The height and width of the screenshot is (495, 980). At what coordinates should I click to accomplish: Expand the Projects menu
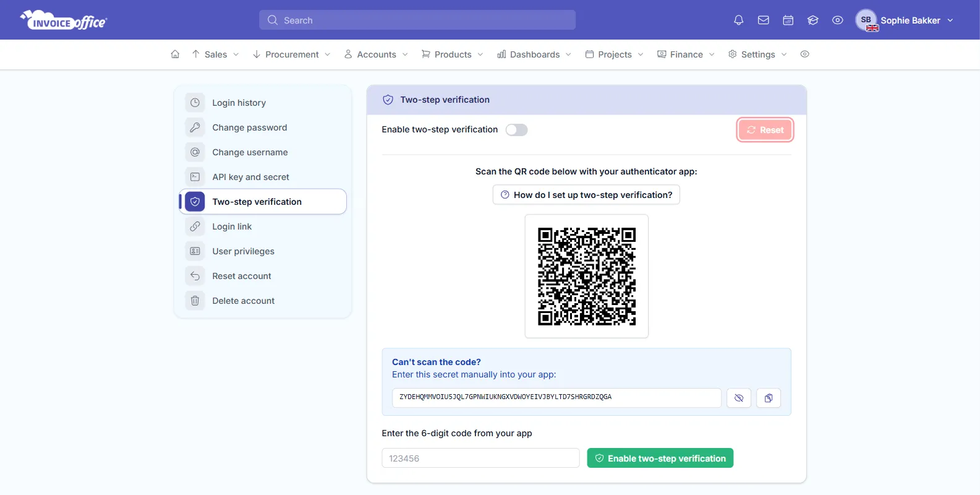click(614, 54)
